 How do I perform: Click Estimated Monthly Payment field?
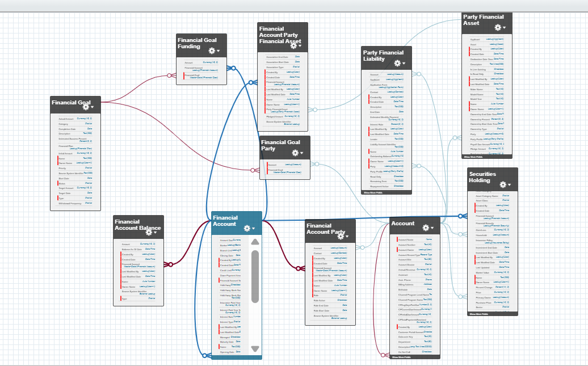pos(387,118)
